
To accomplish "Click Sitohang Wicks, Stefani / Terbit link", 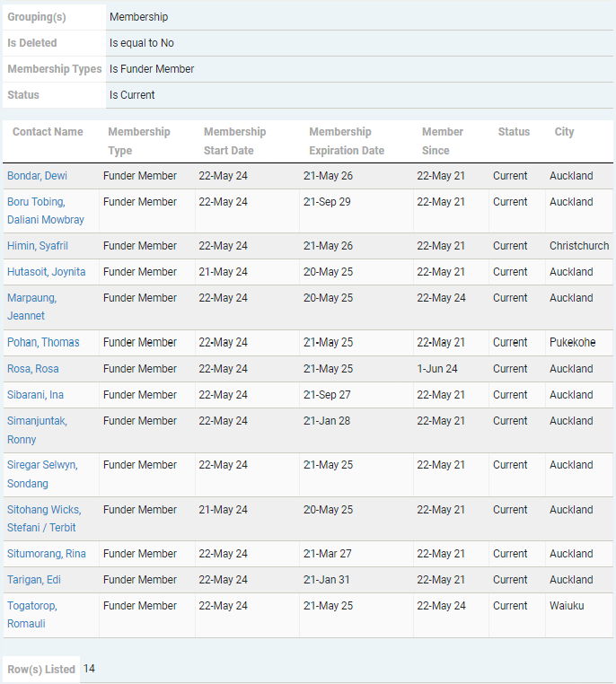I will pos(45,519).
